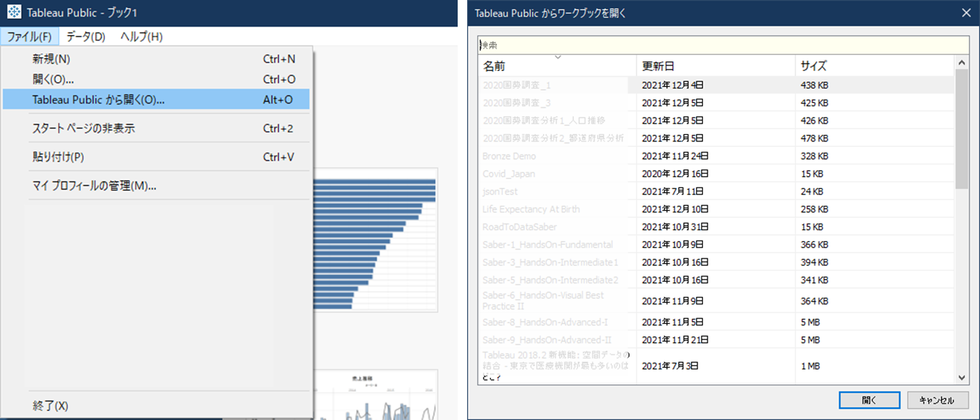Select Saber-1_HandsOn-Fundamental workbook
The image size is (980, 420).
716,245
